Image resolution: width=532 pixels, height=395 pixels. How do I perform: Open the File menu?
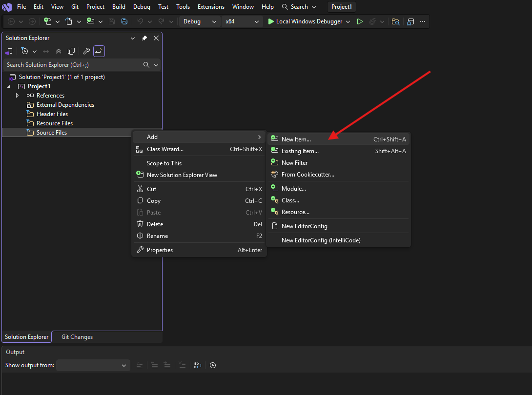pyautogui.click(x=21, y=7)
